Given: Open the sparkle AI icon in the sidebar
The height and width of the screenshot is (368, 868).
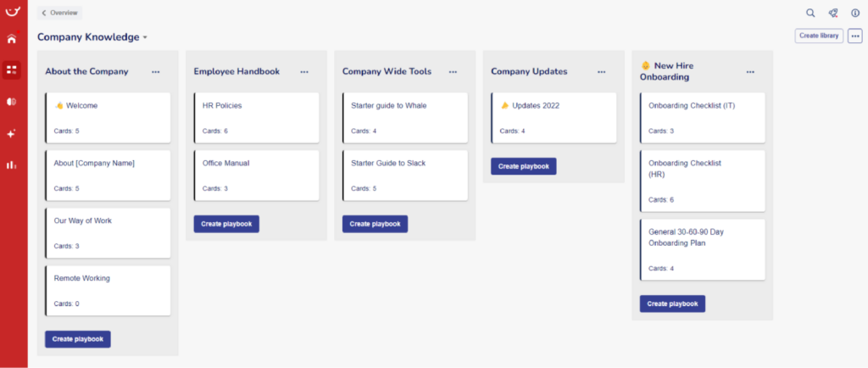Looking at the screenshot, I should [12, 133].
